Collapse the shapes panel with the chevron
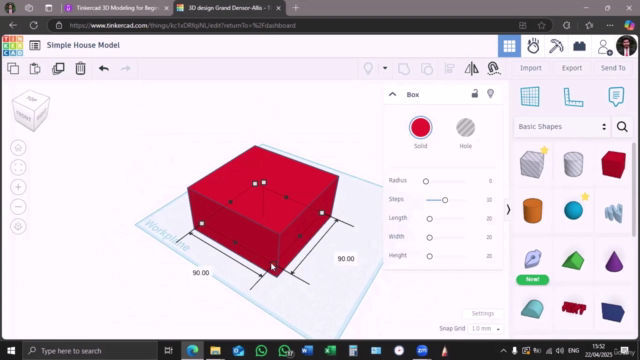The image size is (640, 360). tap(508, 210)
